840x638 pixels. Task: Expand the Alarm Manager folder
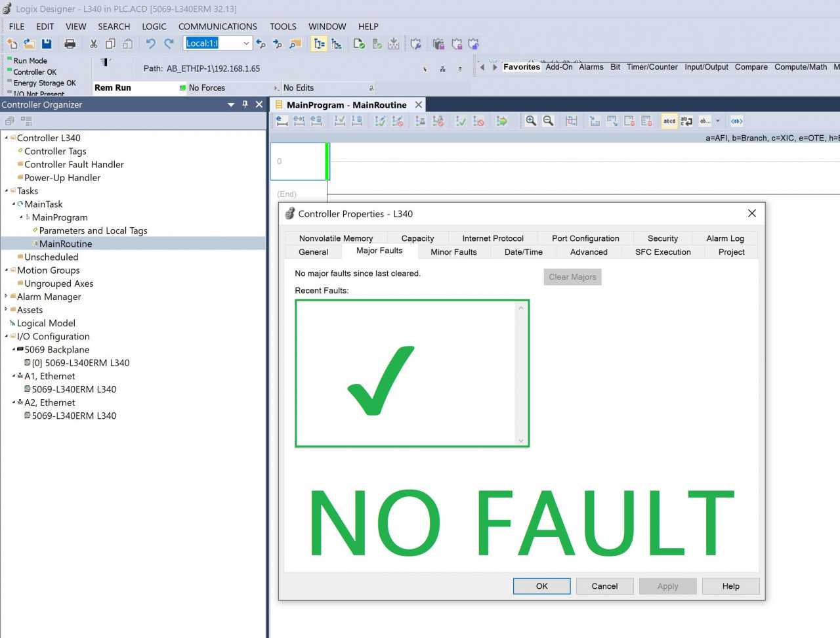coord(7,297)
